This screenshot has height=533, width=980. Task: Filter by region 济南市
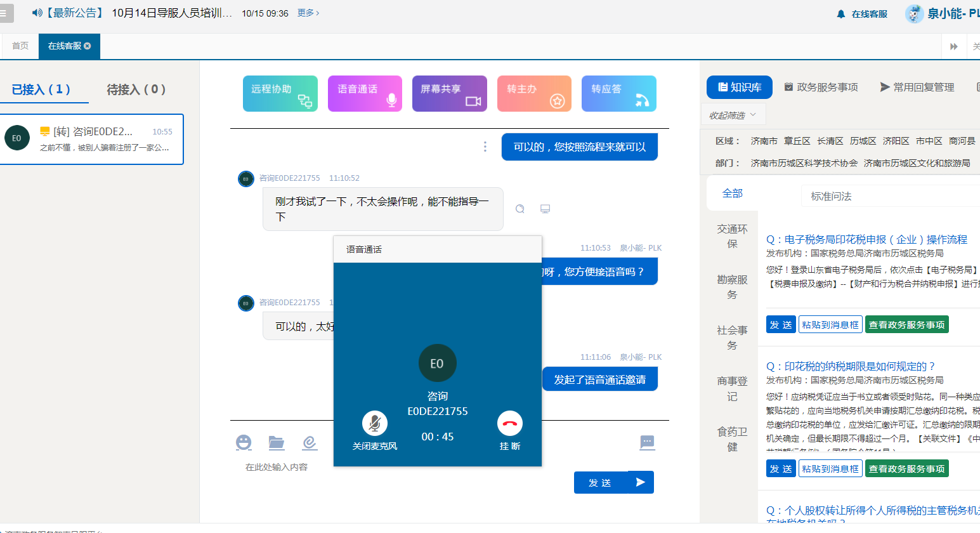point(764,141)
